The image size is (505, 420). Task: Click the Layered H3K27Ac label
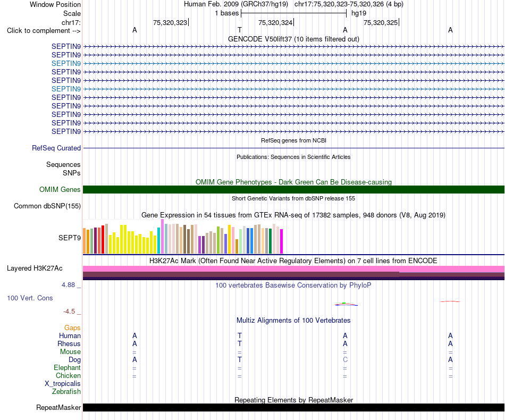click(x=35, y=268)
